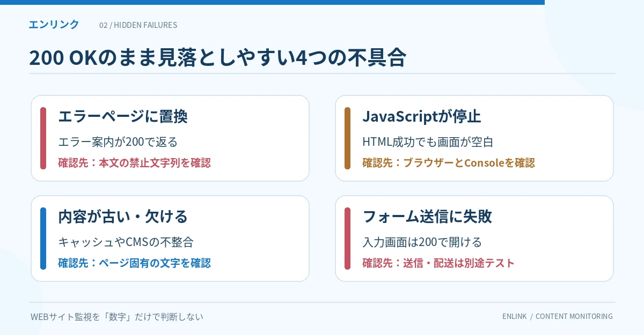The image size is (644, 335).
Task: Click the text エラー案内が200で返る
Action: [x=118, y=142]
